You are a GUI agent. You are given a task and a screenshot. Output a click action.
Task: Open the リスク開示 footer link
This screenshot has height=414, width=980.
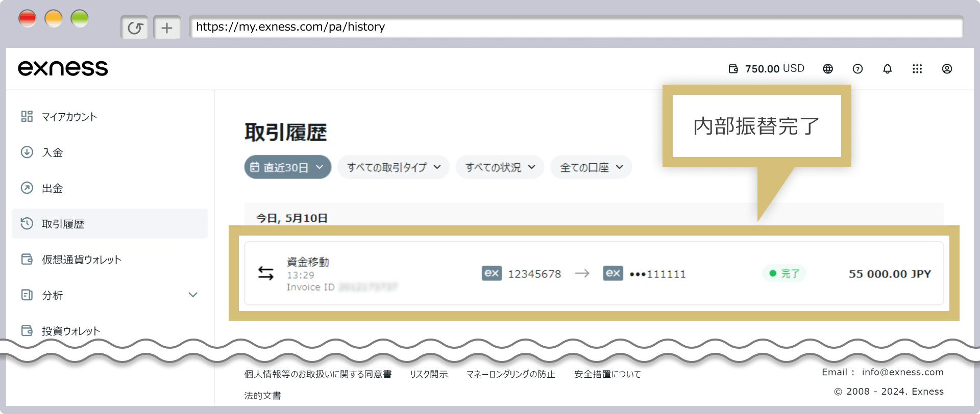(429, 374)
